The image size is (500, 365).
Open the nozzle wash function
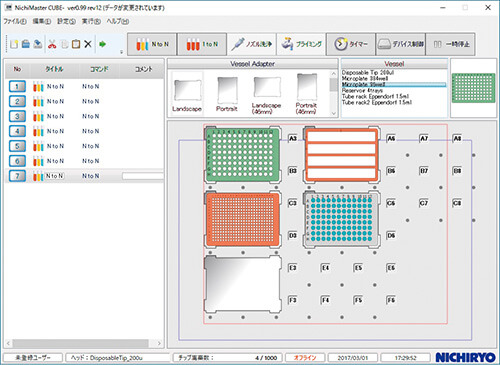251,44
